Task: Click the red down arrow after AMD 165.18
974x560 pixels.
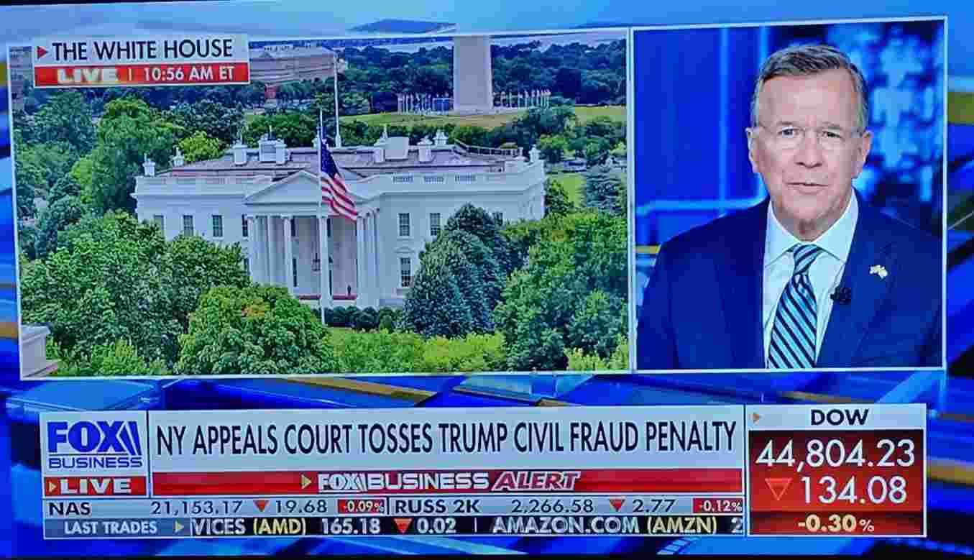Action: pos(403,525)
